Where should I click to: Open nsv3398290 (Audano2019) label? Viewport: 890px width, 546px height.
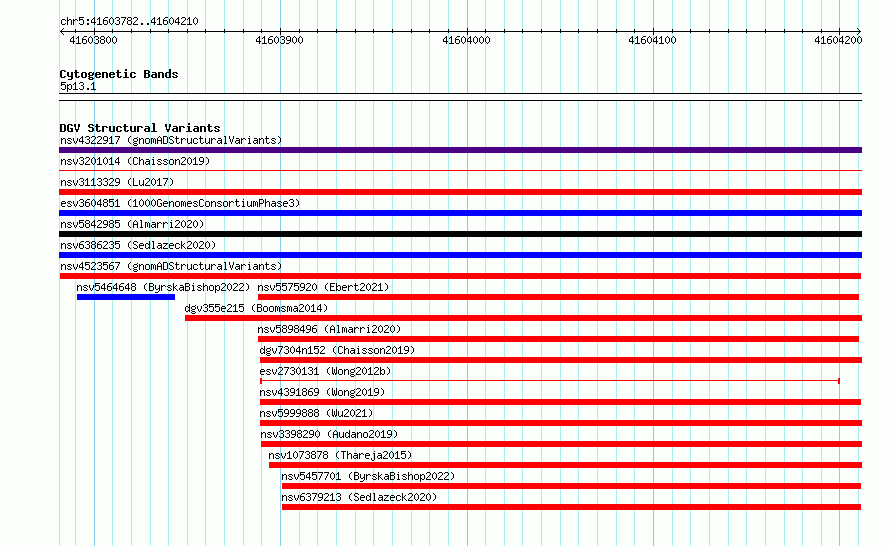(329, 434)
